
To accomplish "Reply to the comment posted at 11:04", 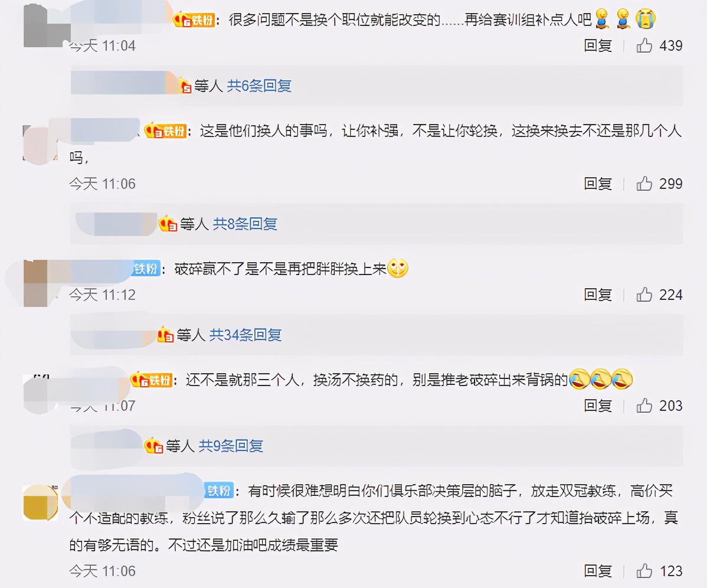I will click(x=598, y=45).
